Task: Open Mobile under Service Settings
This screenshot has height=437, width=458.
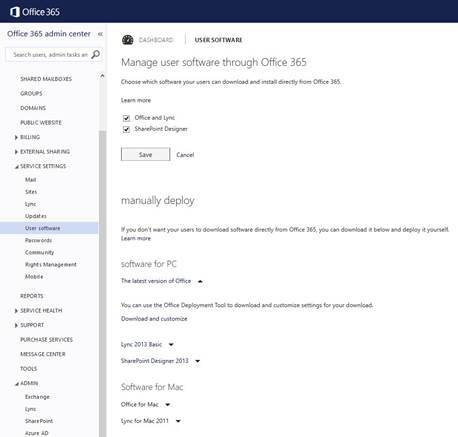Action: pyautogui.click(x=34, y=277)
